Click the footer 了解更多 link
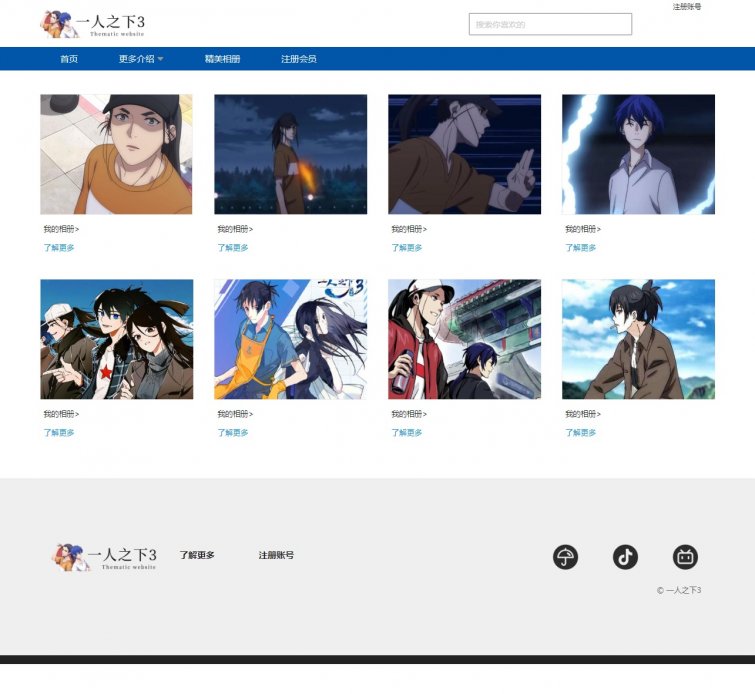This screenshot has height=694, width=755. pyautogui.click(x=197, y=555)
